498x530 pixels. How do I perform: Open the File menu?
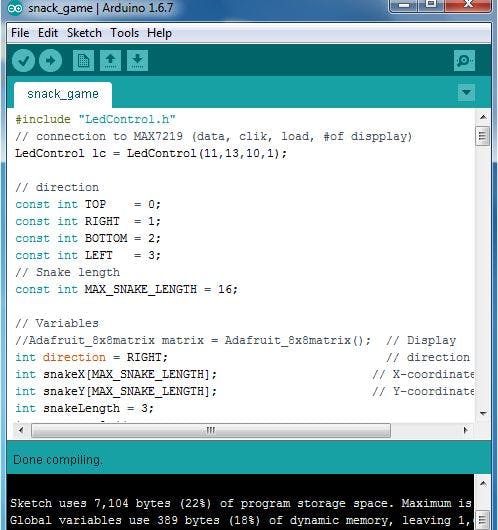coord(20,33)
